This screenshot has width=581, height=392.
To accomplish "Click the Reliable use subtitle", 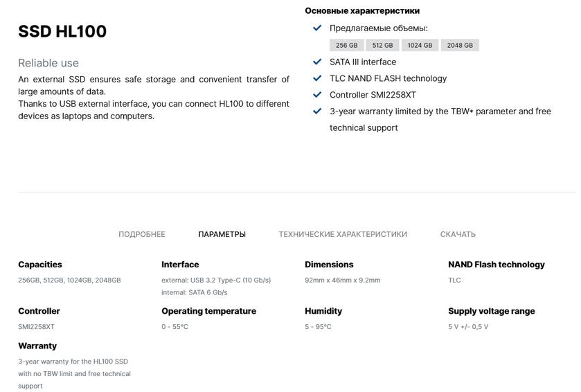I will (x=48, y=63).
